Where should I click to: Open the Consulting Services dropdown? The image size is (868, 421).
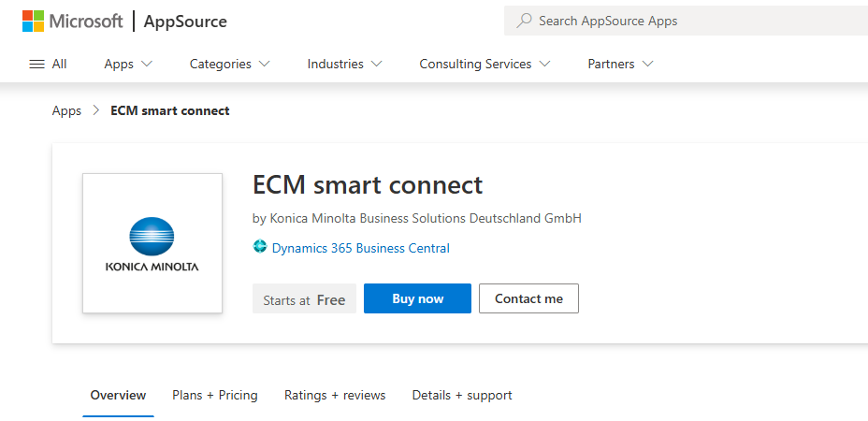pos(485,64)
